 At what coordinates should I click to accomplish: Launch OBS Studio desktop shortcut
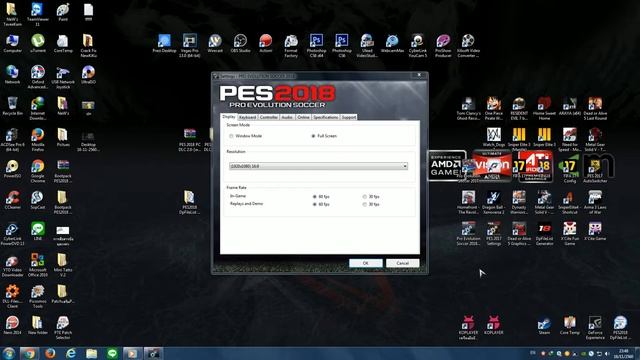(x=240, y=43)
